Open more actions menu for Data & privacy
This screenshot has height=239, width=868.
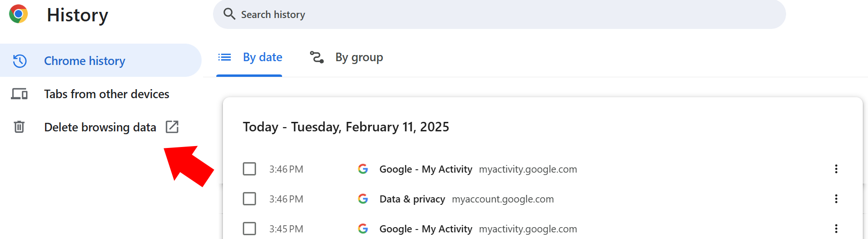pyautogui.click(x=836, y=199)
